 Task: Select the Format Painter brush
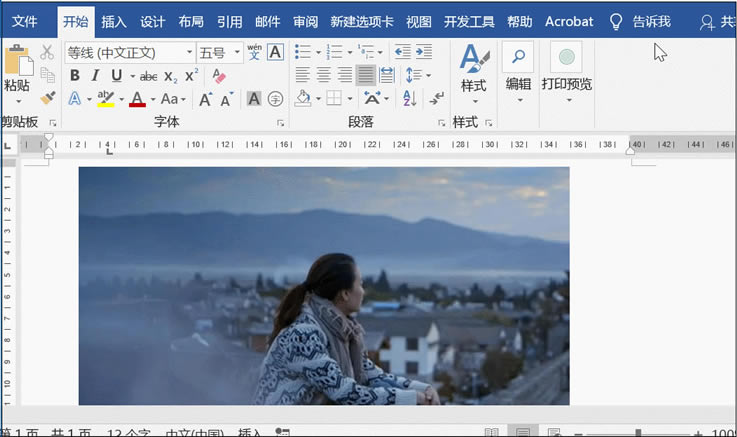point(47,98)
